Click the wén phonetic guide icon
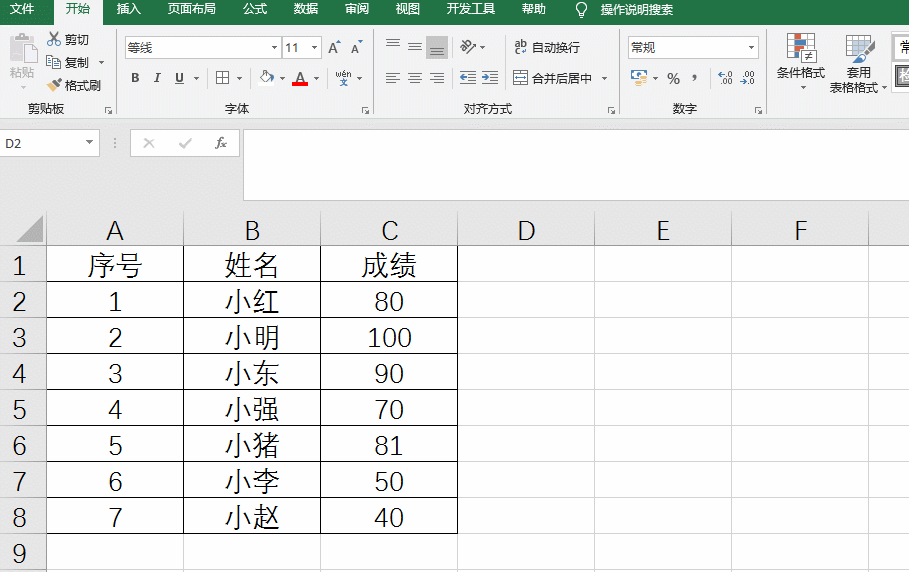Image resolution: width=909 pixels, height=572 pixels. pos(343,78)
